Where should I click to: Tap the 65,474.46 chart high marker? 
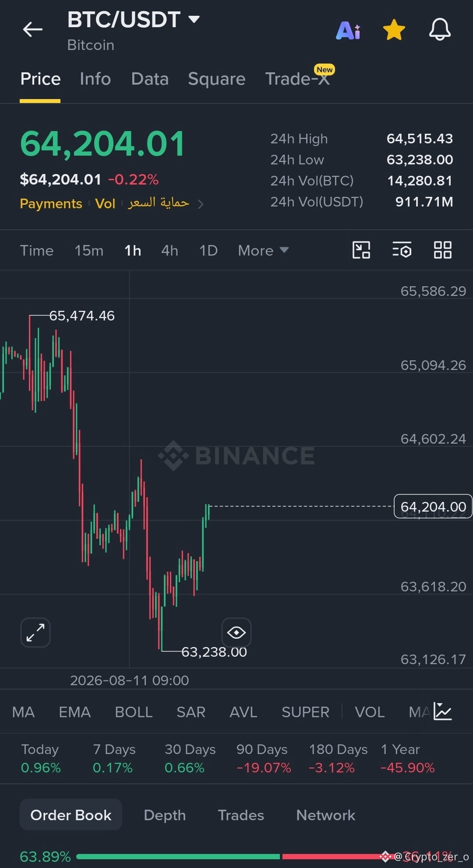pos(82,316)
